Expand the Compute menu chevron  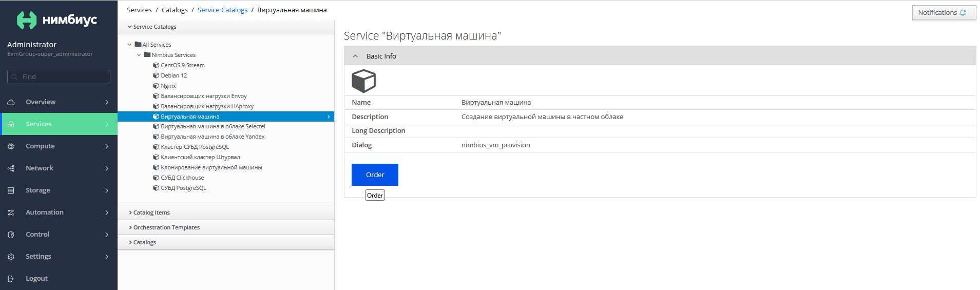107,146
